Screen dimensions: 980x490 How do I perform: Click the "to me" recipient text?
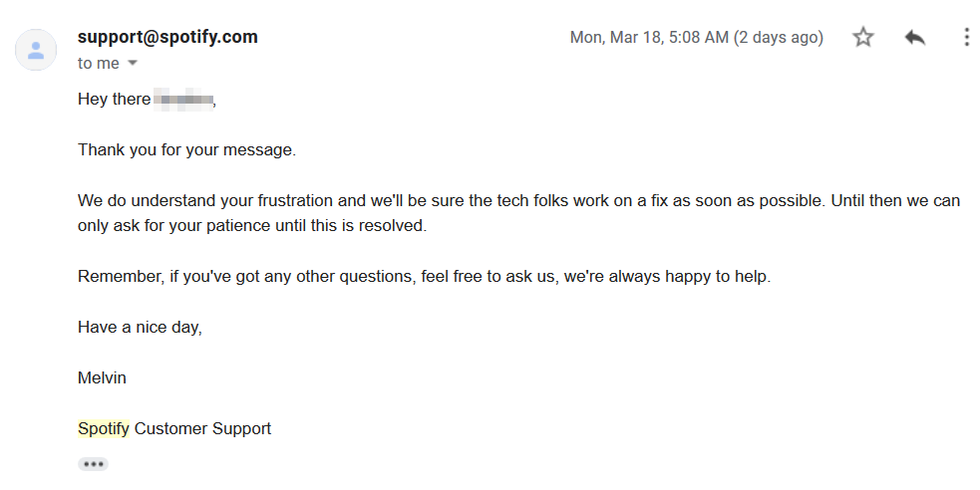[98, 63]
